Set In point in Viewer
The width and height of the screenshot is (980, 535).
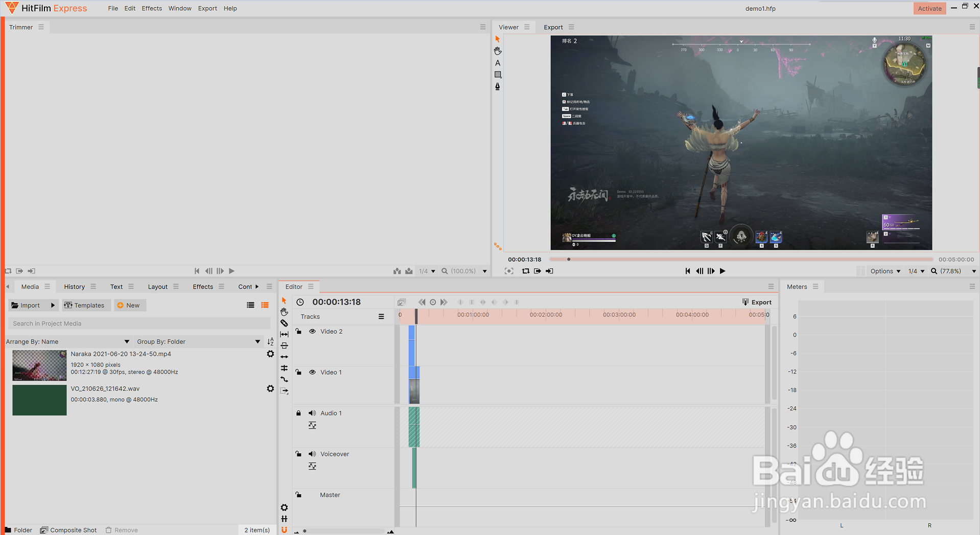[538, 271]
